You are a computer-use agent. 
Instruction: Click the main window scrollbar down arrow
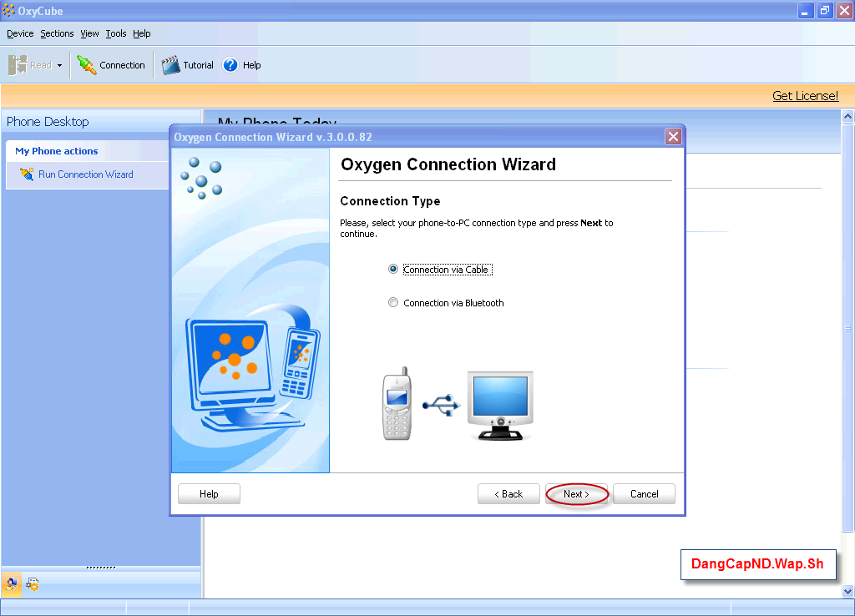click(x=848, y=591)
